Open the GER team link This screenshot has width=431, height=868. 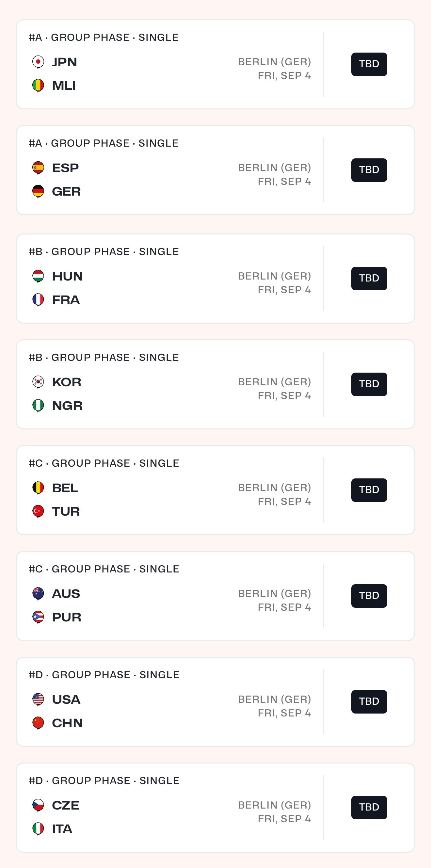[66, 191]
